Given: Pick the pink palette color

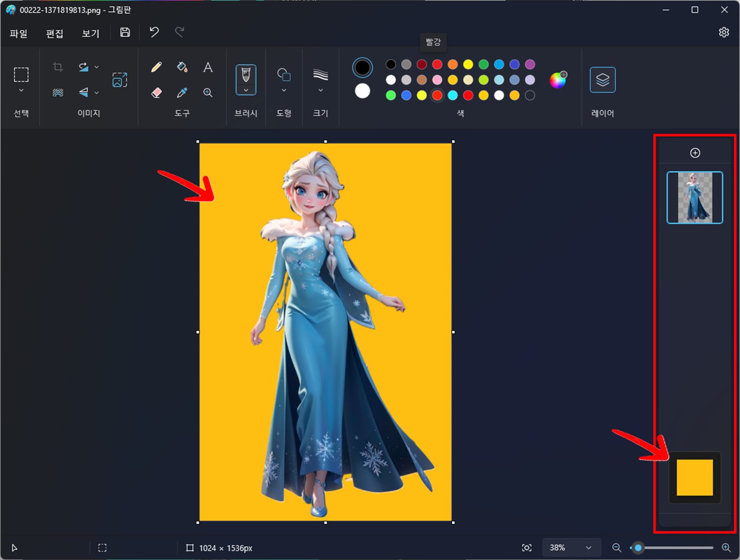Looking at the screenshot, I should [437, 80].
